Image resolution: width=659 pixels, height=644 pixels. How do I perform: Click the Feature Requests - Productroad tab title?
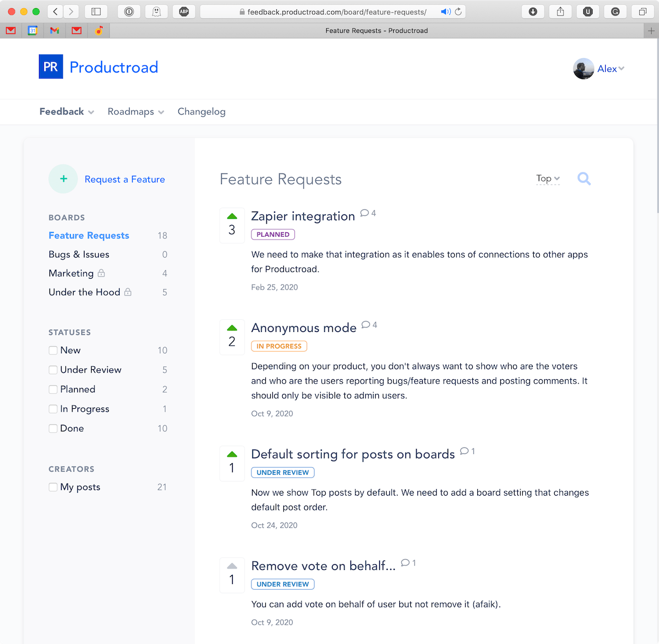click(377, 31)
